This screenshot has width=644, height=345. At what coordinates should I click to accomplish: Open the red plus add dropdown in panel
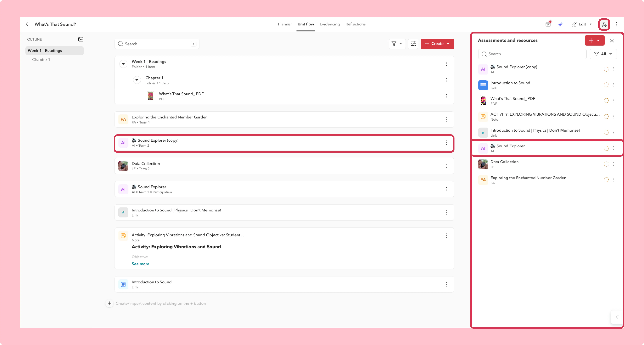pos(595,40)
